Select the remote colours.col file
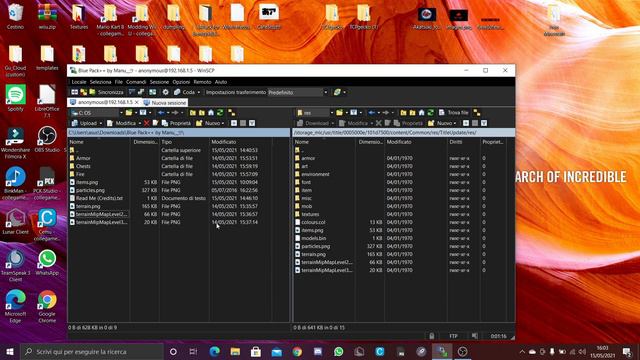 [x=313, y=222]
